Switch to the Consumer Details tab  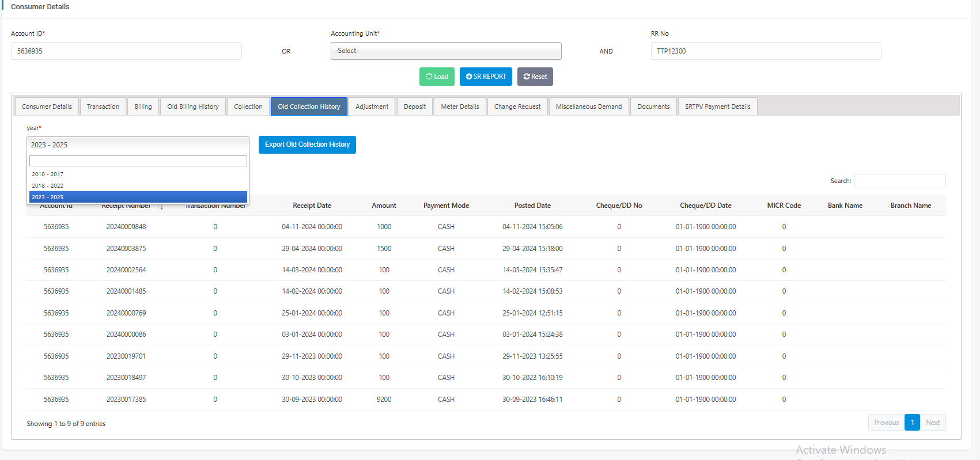pyautogui.click(x=47, y=107)
